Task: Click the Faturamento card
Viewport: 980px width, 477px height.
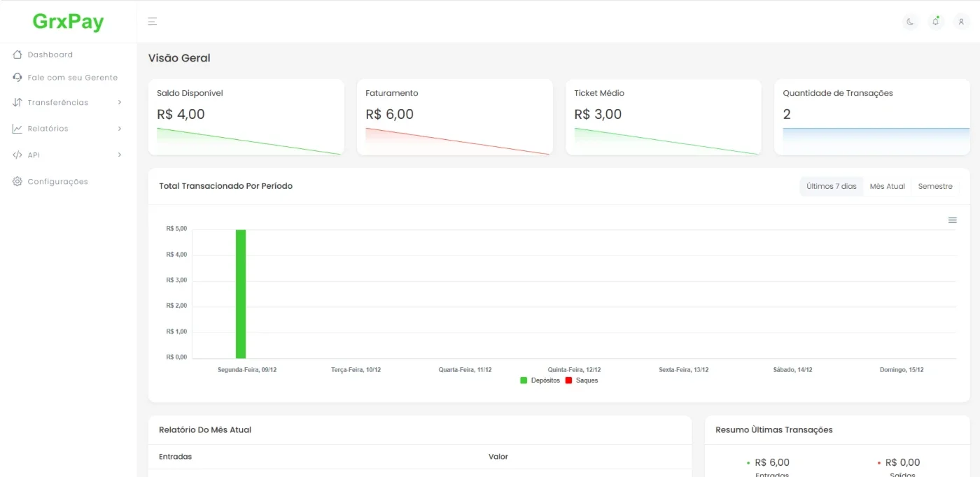Action: [x=455, y=117]
